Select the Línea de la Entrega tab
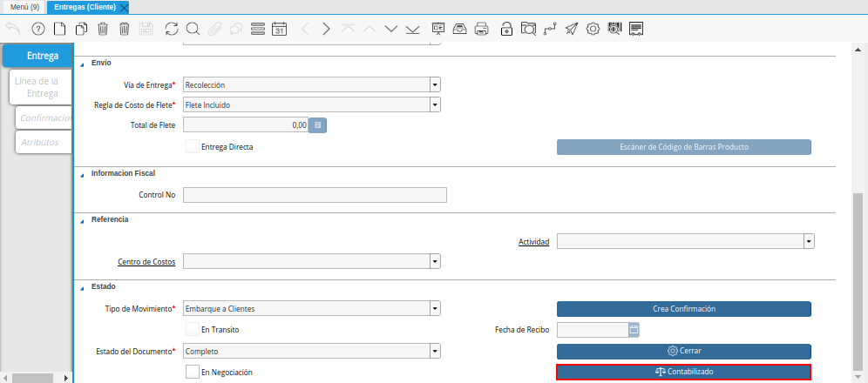This screenshot has height=383, width=868. pyautogui.click(x=37, y=87)
